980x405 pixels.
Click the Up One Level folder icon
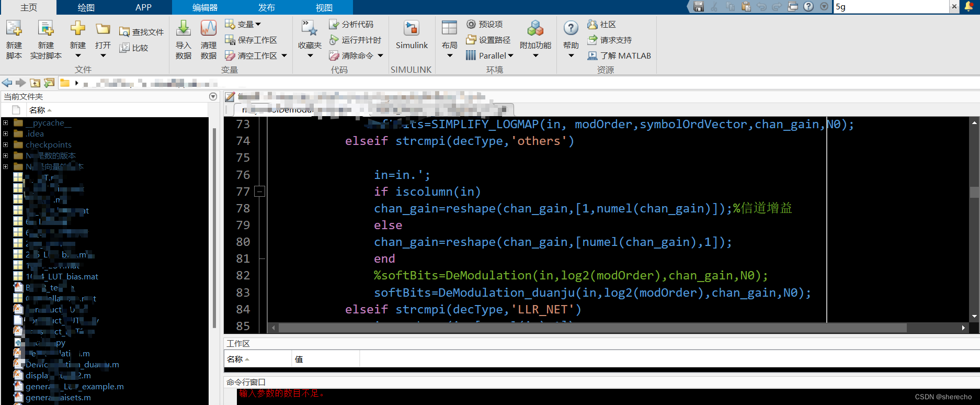pos(35,83)
